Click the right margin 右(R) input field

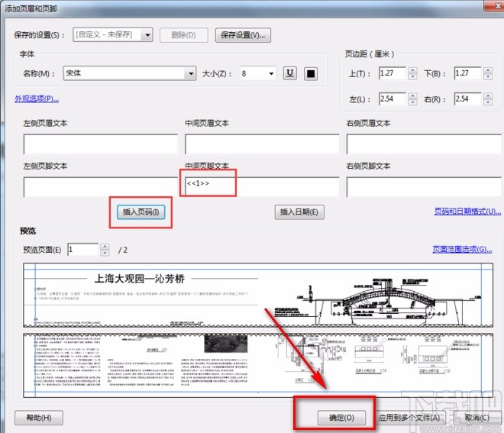467,99
